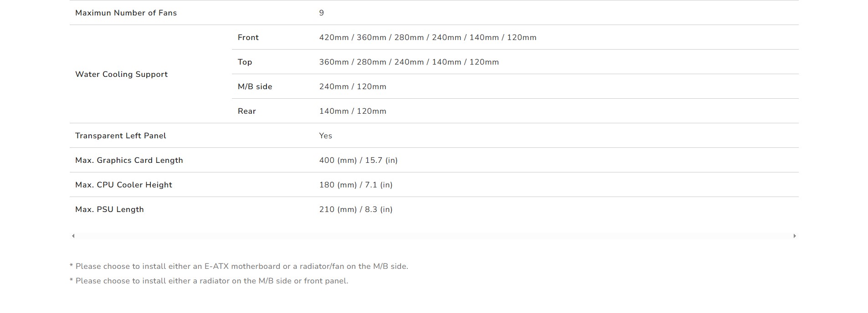868x313 pixels.
Task: Click the front panel radiator footnote text
Action: tap(209, 281)
